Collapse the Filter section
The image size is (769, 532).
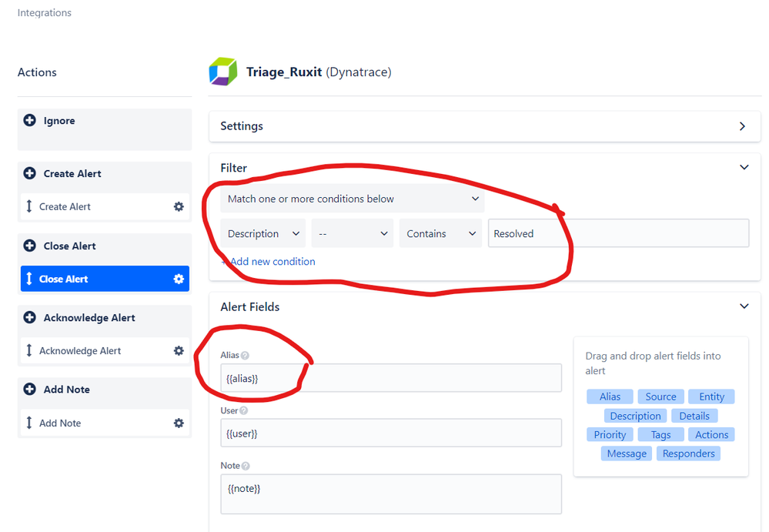click(x=744, y=167)
